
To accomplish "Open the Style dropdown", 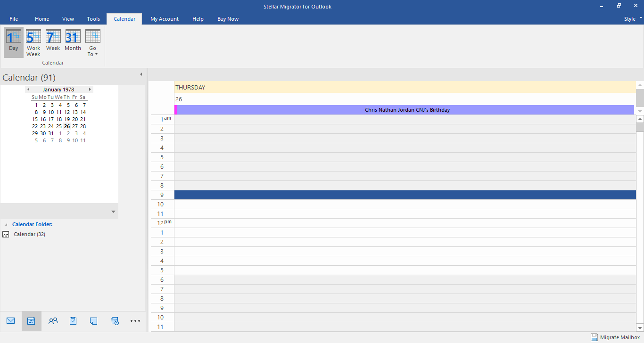I will (x=633, y=19).
